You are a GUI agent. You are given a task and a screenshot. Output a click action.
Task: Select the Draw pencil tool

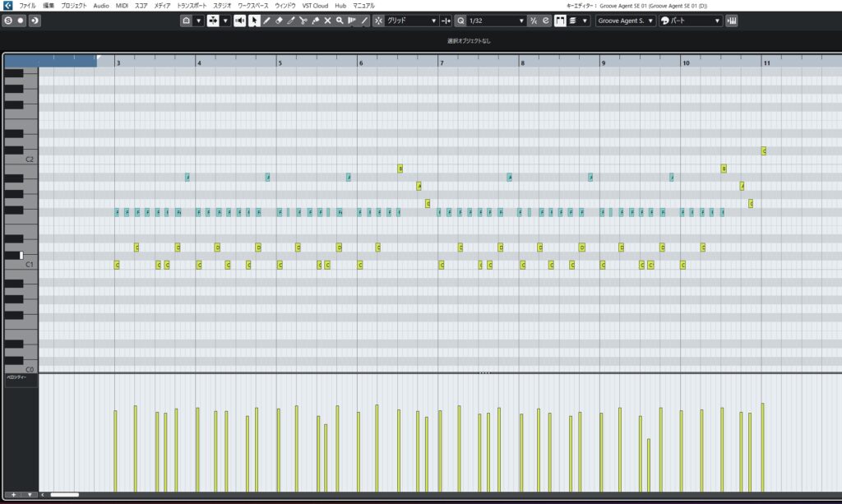(x=266, y=21)
